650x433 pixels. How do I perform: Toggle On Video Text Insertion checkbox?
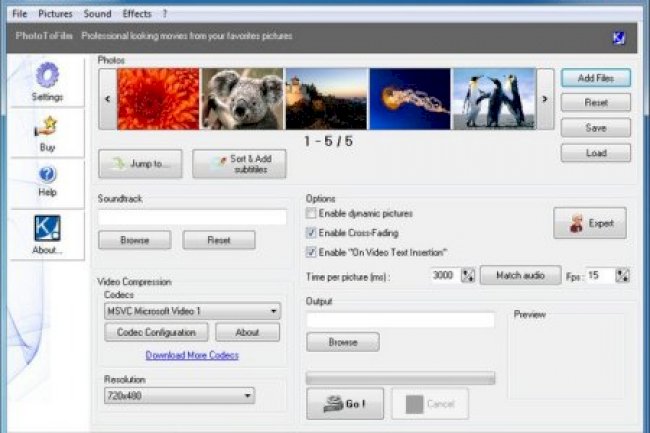(312, 252)
